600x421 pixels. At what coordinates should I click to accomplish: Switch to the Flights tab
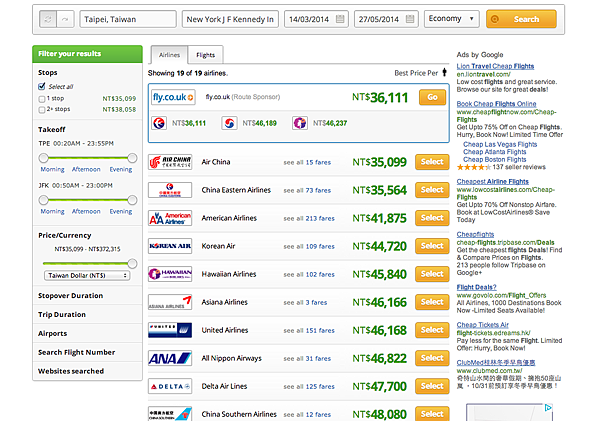coord(205,55)
